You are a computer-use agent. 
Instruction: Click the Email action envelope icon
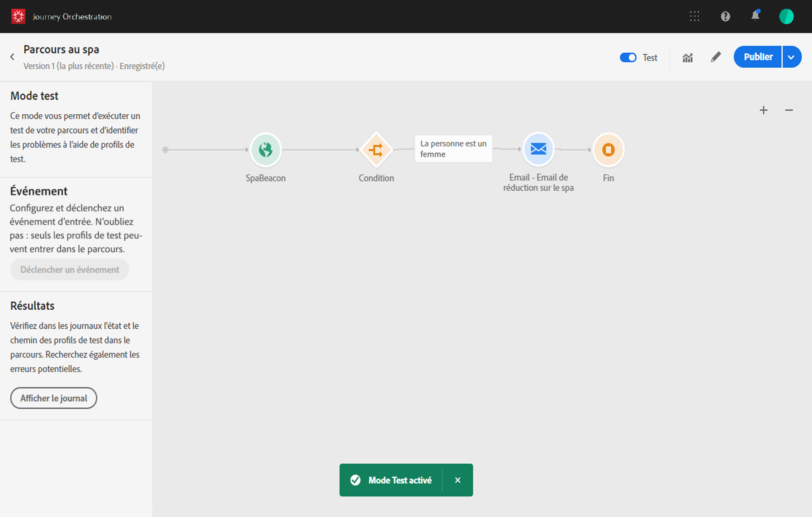(x=538, y=149)
